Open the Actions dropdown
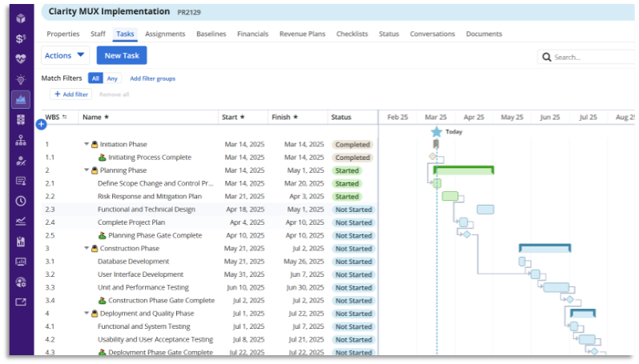This screenshot has height=364, width=639. (x=65, y=55)
